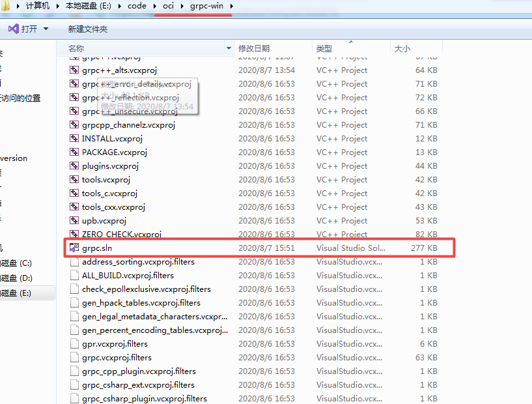Viewport: 532px width, 404px height.
Task: Click the gpr.vcxproj.filters document icon
Action: pos(74,343)
